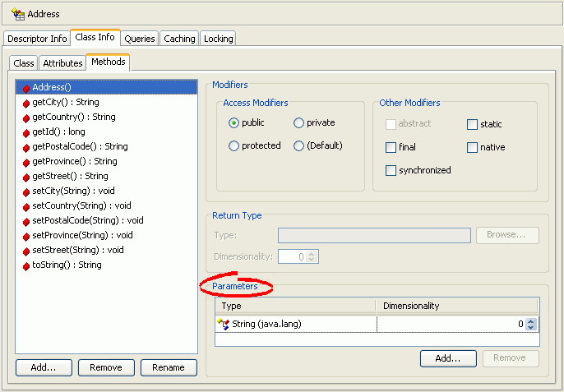Click the red icon beside getStreet()
The width and height of the screenshot is (564, 392).
[26, 177]
